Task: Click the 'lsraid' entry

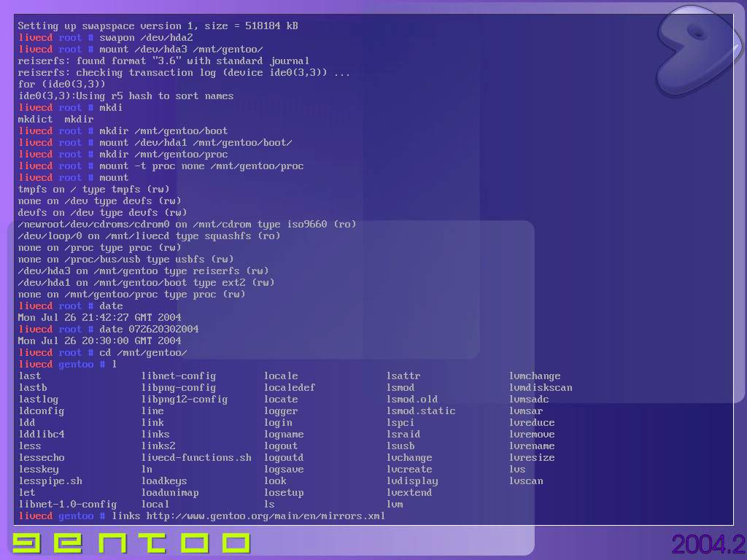Action: tap(403, 435)
